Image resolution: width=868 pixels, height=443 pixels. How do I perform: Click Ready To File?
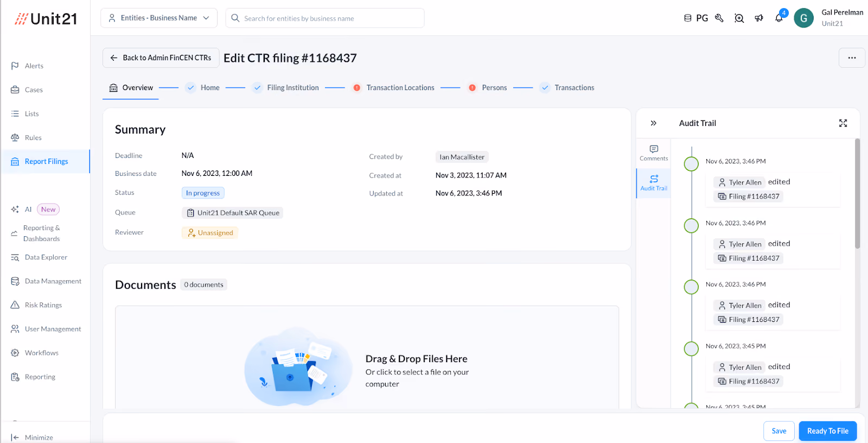(828, 431)
